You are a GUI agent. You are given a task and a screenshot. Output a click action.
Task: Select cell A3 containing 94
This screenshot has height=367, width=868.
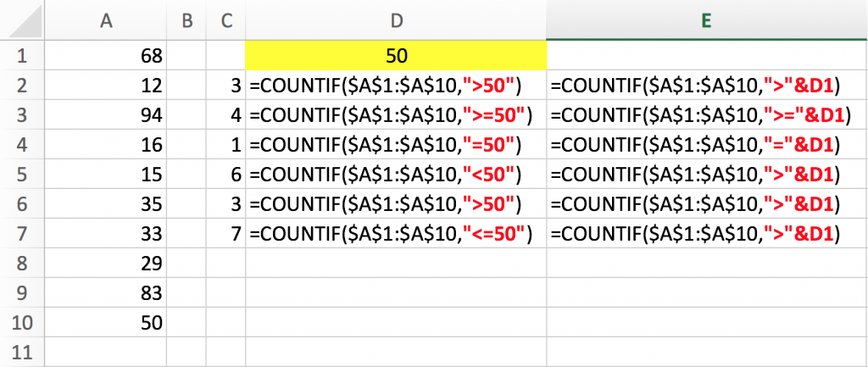point(105,115)
